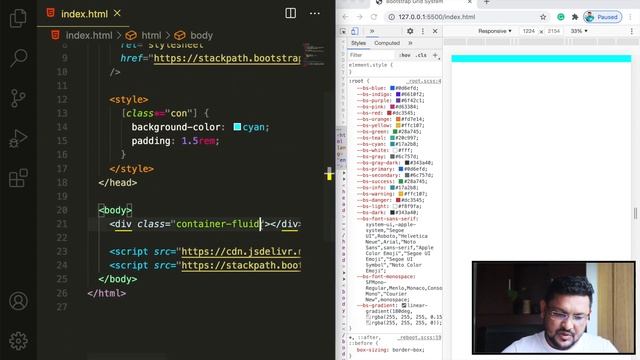Go forward in the Chrome browser

point(360,17)
